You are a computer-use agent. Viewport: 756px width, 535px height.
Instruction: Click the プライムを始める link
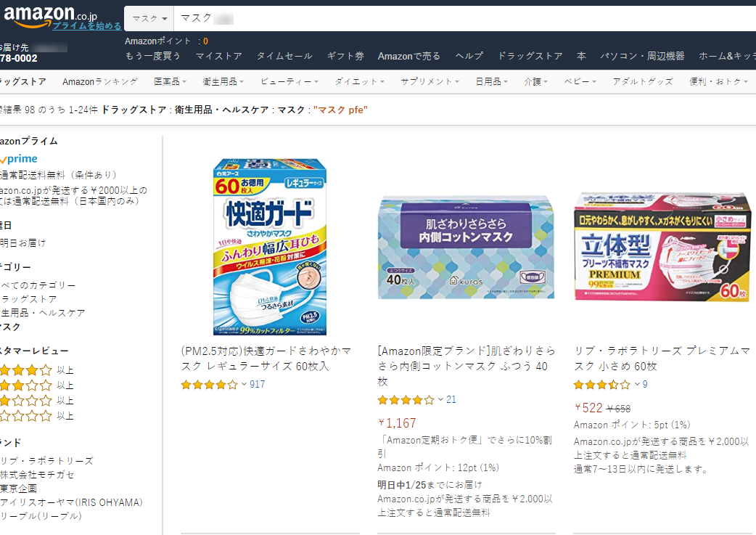pos(87,26)
